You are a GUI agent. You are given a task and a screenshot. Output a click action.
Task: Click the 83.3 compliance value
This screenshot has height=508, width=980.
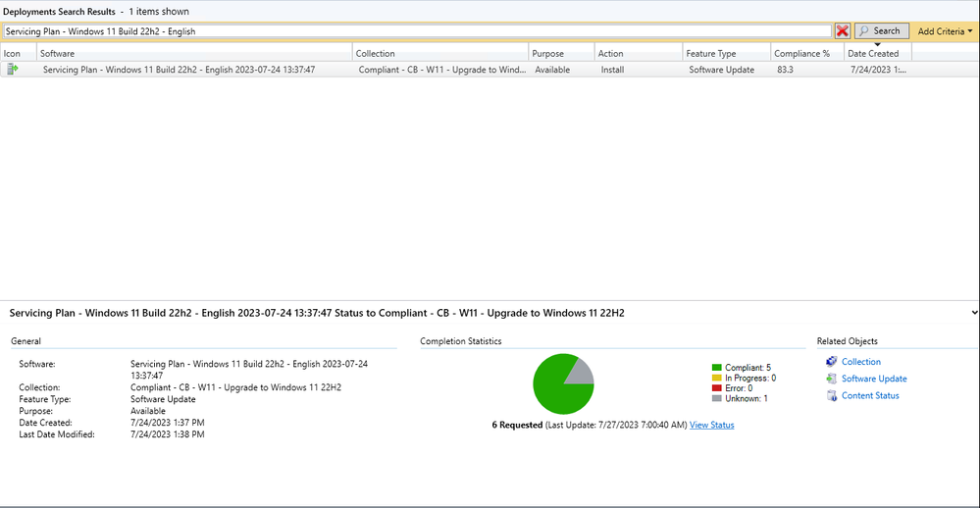(785, 70)
